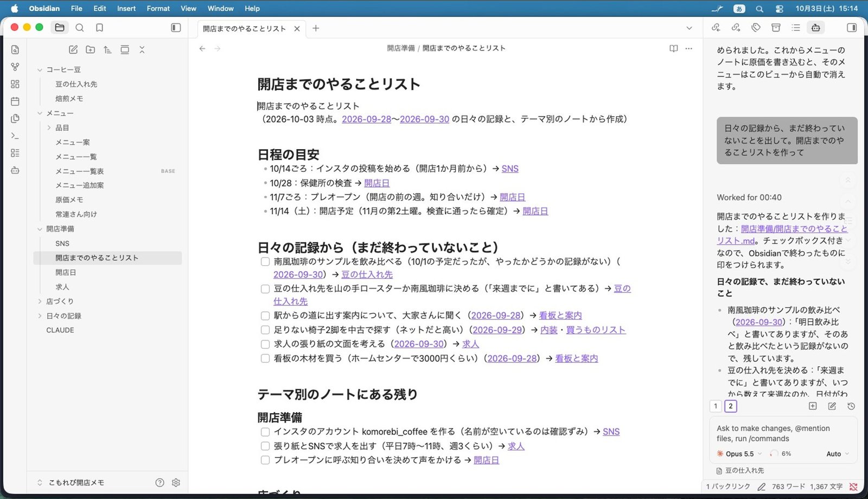Check the プレオープンに呼ぶ知り合い task
The height and width of the screenshot is (499, 868).
point(265,460)
